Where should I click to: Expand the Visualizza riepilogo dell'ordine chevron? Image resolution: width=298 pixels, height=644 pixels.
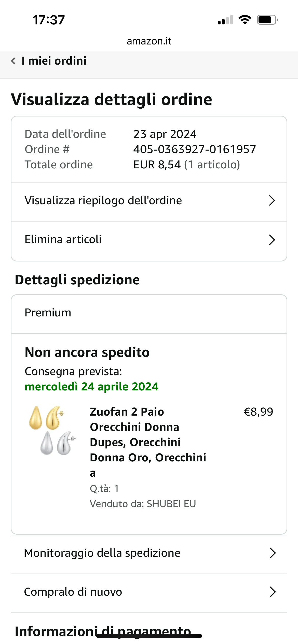coord(272,201)
